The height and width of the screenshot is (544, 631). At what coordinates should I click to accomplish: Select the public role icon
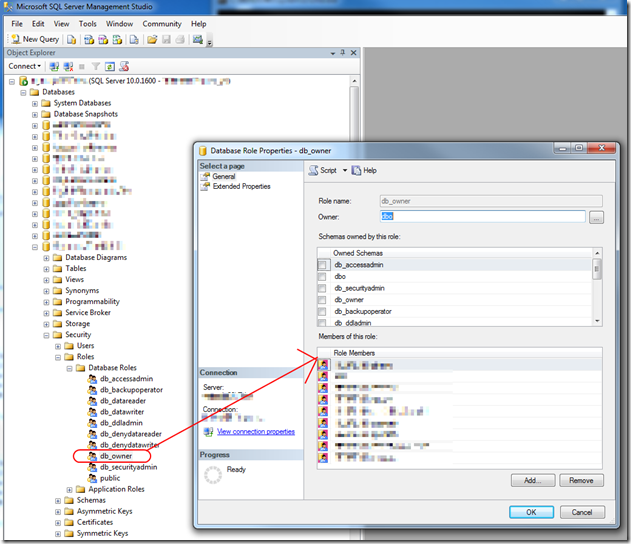click(92, 478)
